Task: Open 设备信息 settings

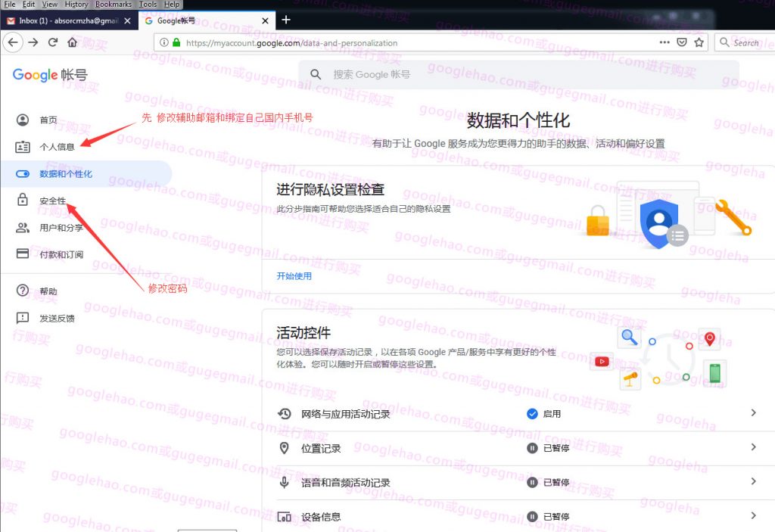Action: [519, 516]
